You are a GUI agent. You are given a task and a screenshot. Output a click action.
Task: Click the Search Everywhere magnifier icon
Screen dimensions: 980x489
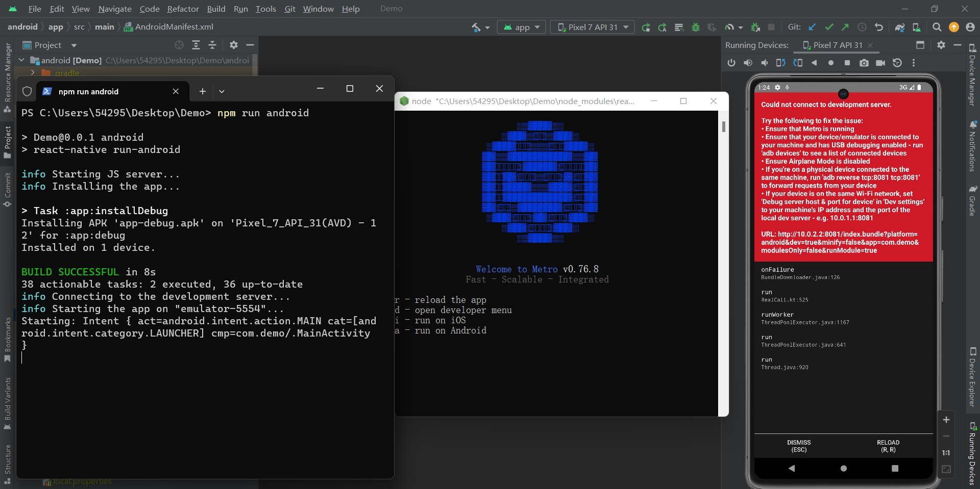point(937,27)
